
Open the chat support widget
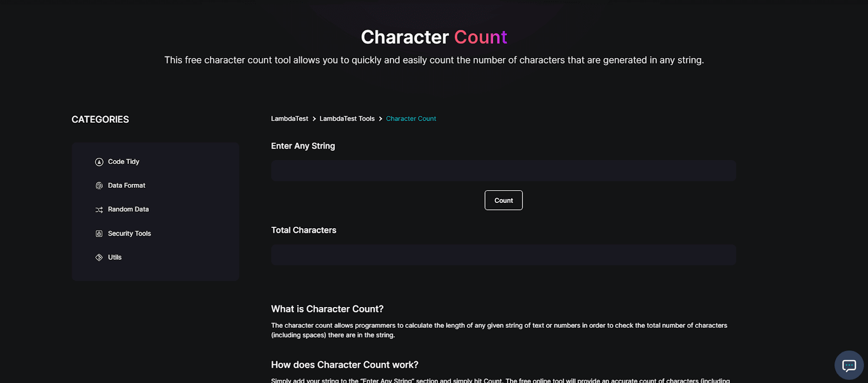click(848, 365)
